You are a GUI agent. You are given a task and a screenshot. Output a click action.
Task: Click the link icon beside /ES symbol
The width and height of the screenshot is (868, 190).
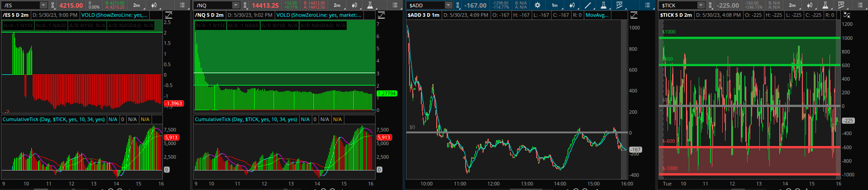(x=53, y=5)
